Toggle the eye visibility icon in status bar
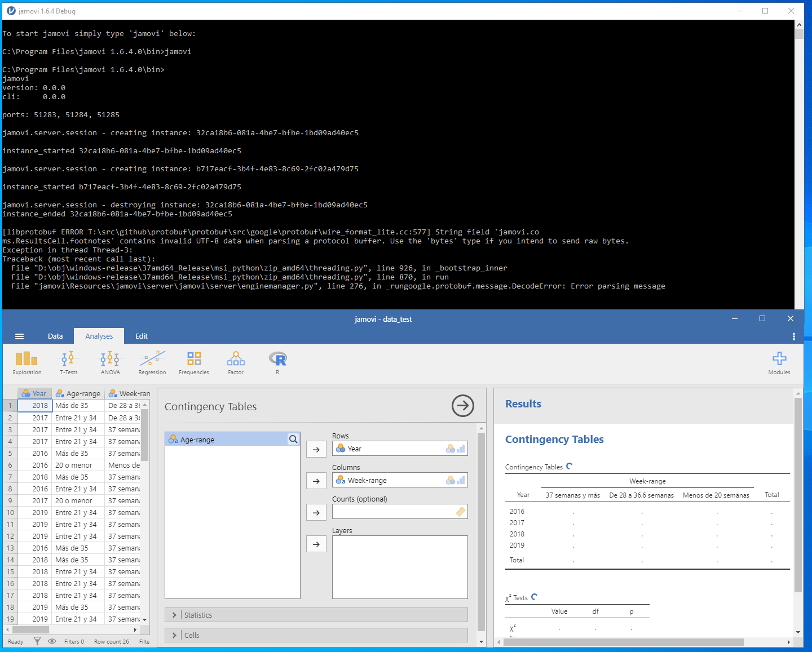 [x=52, y=641]
